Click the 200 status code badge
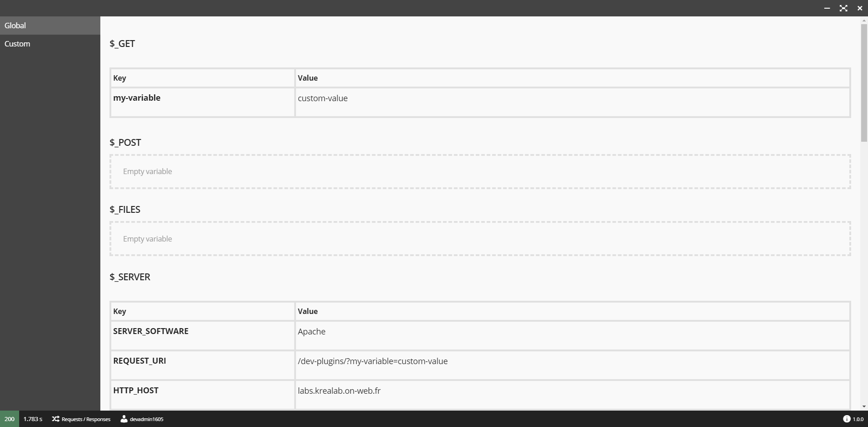The height and width of the screenshot is (427, 868). [10, 419]
